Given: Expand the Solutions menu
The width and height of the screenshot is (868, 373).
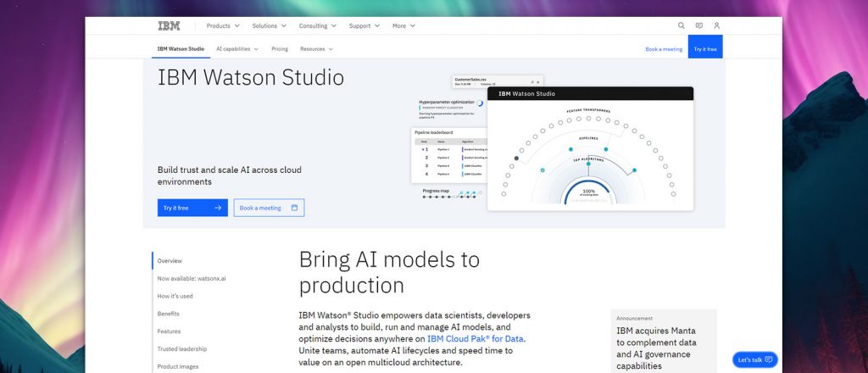Looking at the screenshot, I should (269, 25).
